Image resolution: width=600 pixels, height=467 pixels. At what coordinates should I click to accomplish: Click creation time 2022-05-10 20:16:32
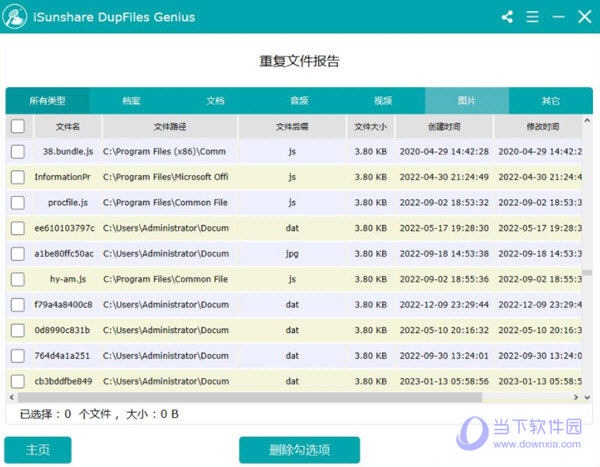[x=444, y=330]
